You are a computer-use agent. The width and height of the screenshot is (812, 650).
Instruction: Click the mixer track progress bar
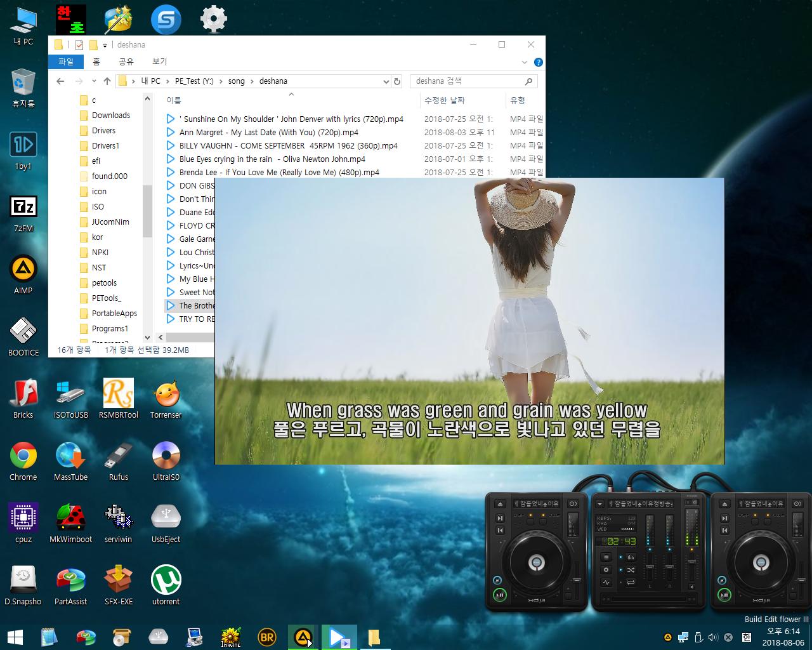tap(650, 599)
